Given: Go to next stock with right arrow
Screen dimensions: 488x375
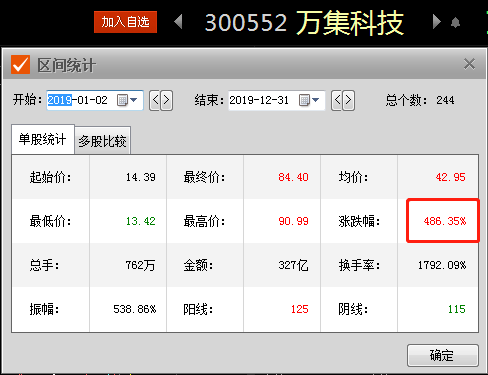Looking at the screenshot, I should point(436,22).
